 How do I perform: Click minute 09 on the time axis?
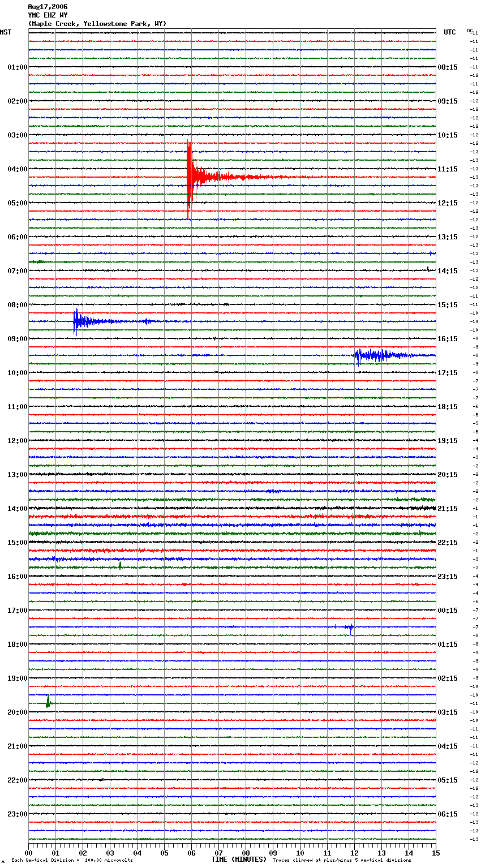273,853
